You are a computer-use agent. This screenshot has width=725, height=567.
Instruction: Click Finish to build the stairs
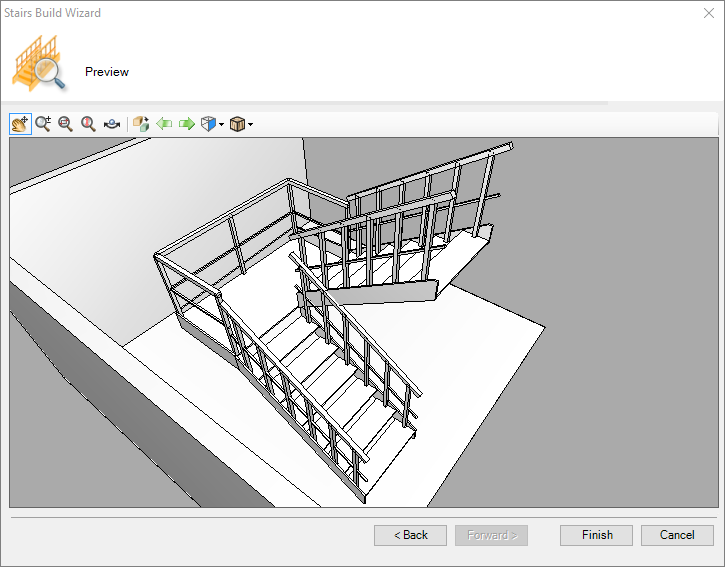click(x=597, y=535)
